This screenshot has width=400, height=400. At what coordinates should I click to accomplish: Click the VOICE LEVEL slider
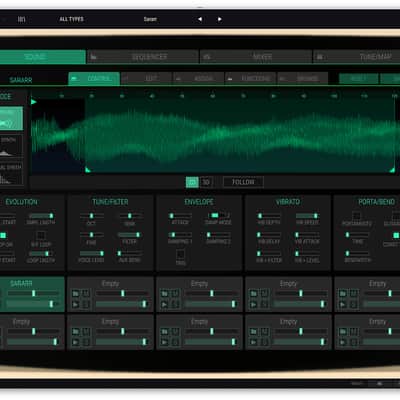click(92, 254)
